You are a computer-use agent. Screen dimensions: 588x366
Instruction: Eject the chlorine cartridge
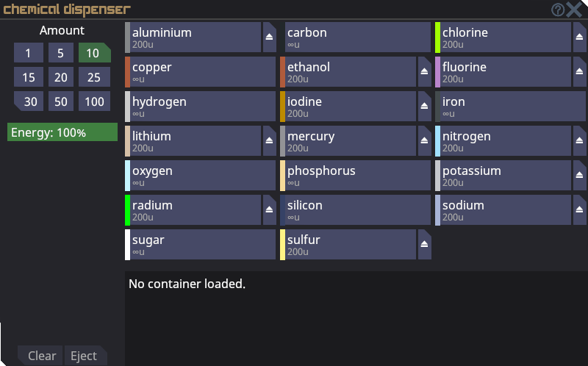[579, 37]
